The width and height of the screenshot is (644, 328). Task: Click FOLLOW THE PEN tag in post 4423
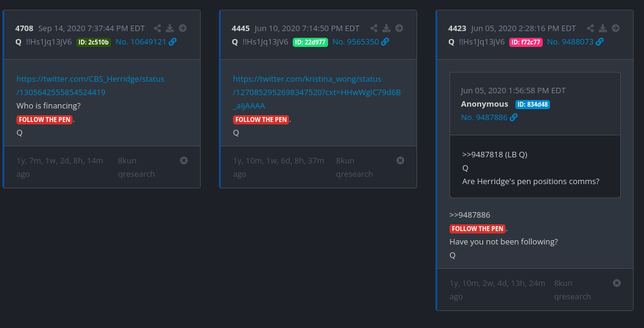pyautogui.click(x=478, y=229)
